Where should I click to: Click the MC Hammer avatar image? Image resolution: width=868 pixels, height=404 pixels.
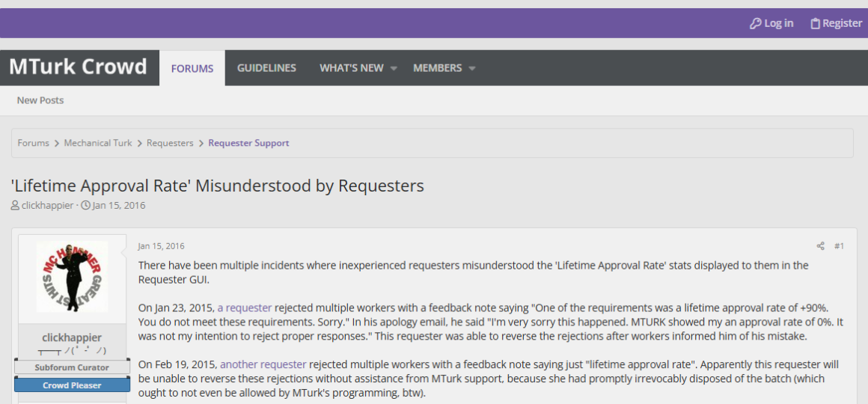tap(73, 277)
